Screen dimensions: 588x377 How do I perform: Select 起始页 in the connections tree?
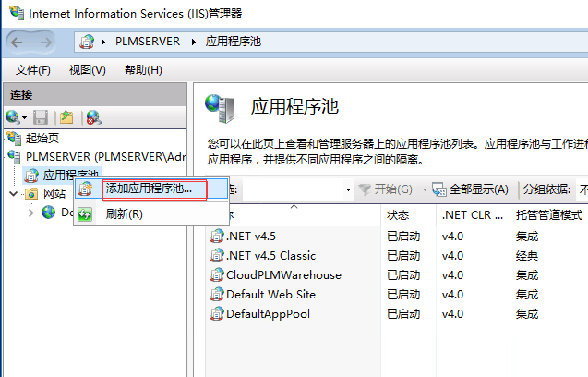coord(42,139)
